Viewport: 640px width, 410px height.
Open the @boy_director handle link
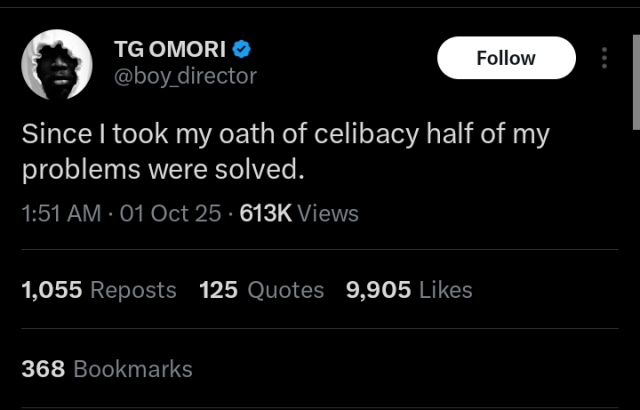click(187, 75)
